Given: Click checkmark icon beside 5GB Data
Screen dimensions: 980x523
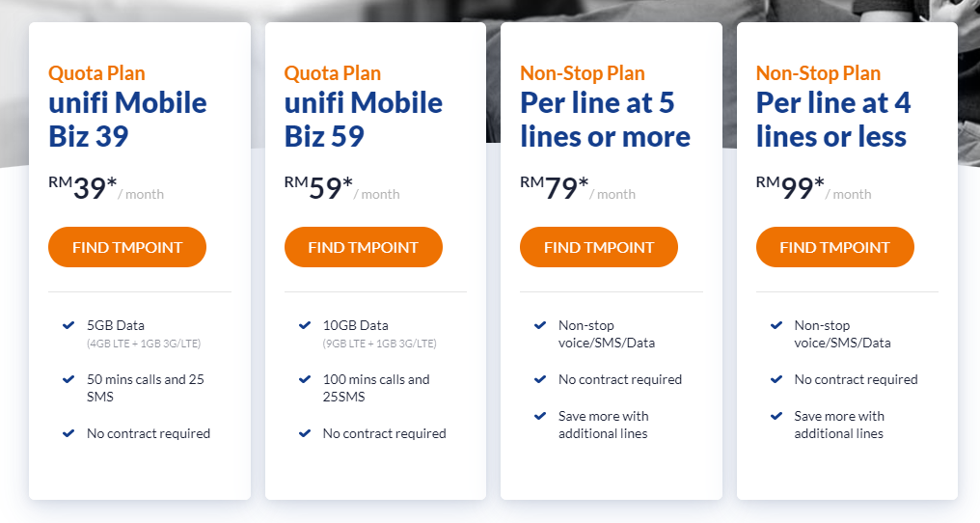Looking at the screenshot, I should tap(68, 325).
